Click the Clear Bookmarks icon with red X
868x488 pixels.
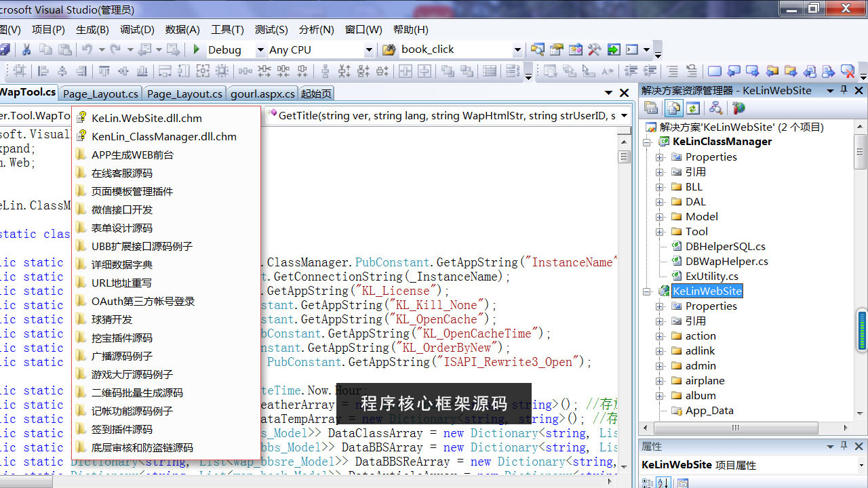point(847,71)
